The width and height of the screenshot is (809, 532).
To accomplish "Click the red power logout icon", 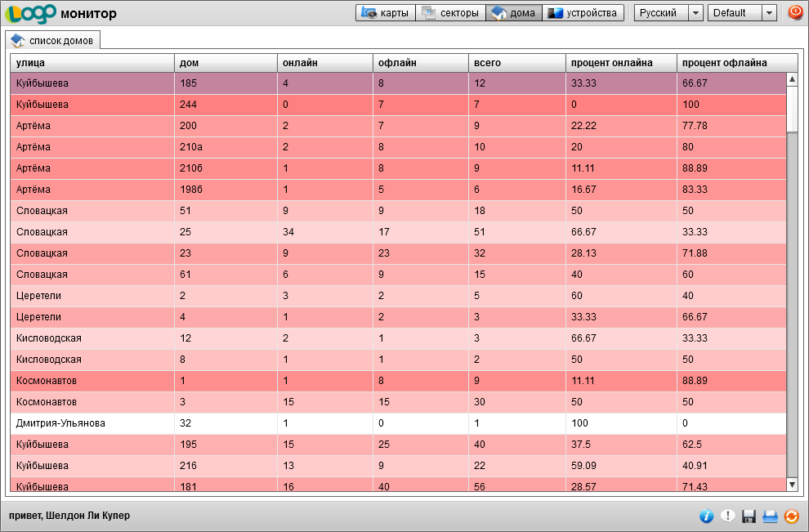I will click(794, 13).
